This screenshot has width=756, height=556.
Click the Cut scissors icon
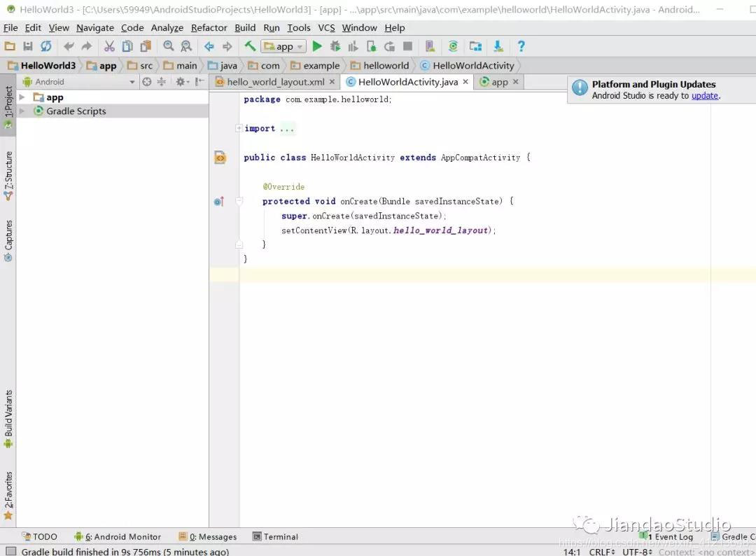[109, 46]
